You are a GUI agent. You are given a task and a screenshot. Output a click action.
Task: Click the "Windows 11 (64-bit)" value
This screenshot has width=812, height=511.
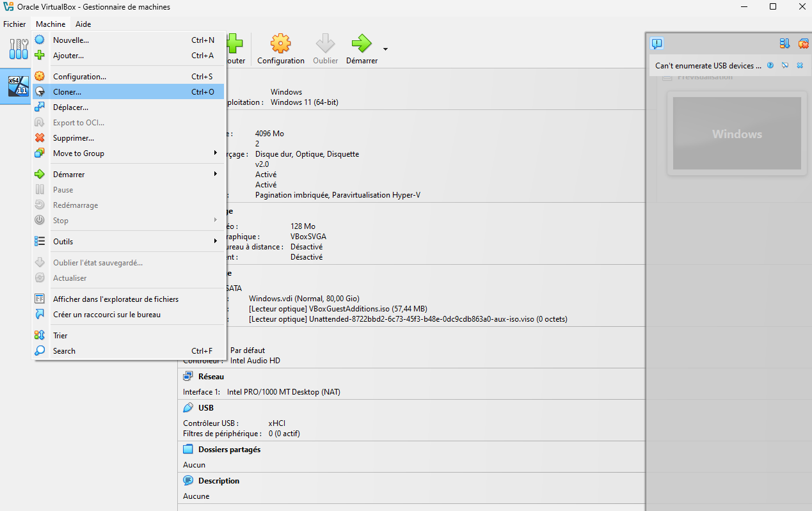tap(305, 102)
